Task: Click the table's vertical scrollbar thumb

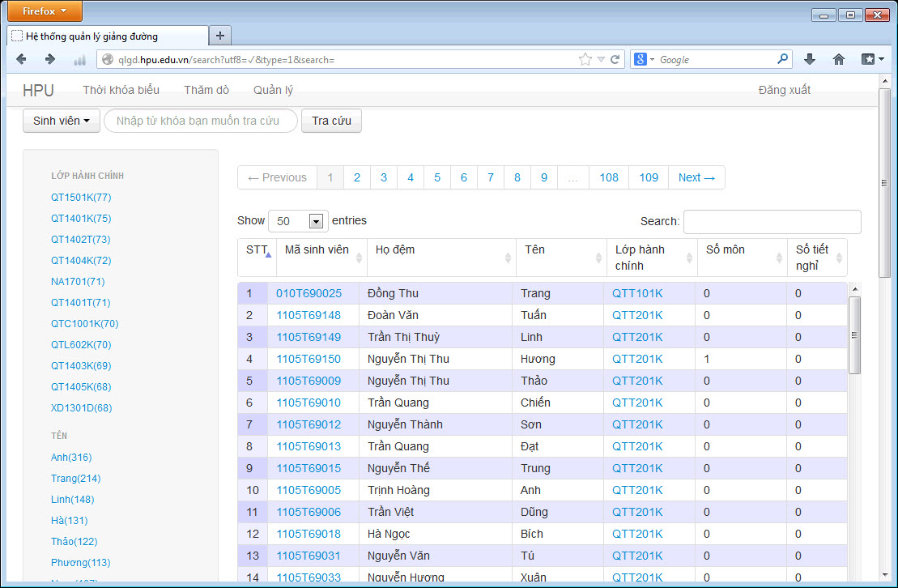Action: click(854, 334)
